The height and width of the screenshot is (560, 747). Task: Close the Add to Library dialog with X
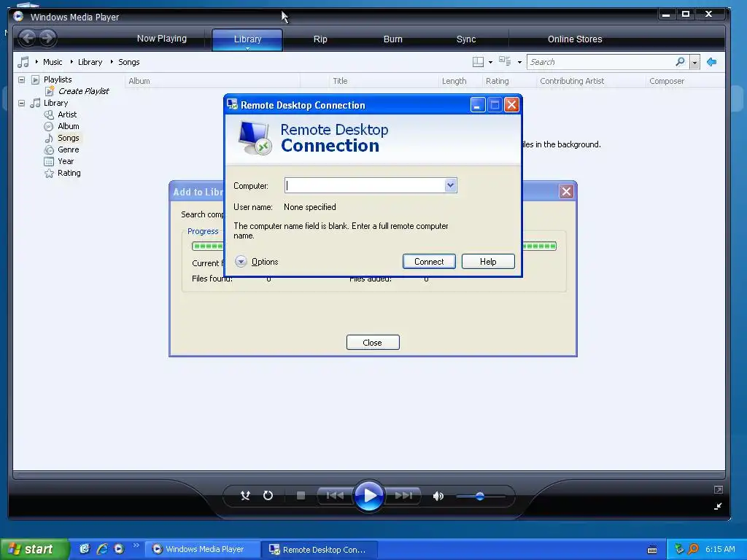pos(566,192)
